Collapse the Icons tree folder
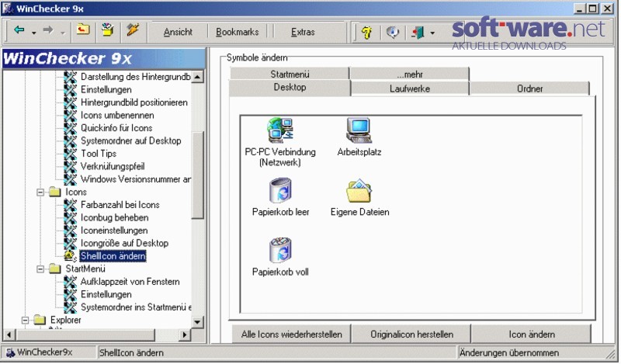The height and width of the screenshot is (364, 621). (40, 192)
